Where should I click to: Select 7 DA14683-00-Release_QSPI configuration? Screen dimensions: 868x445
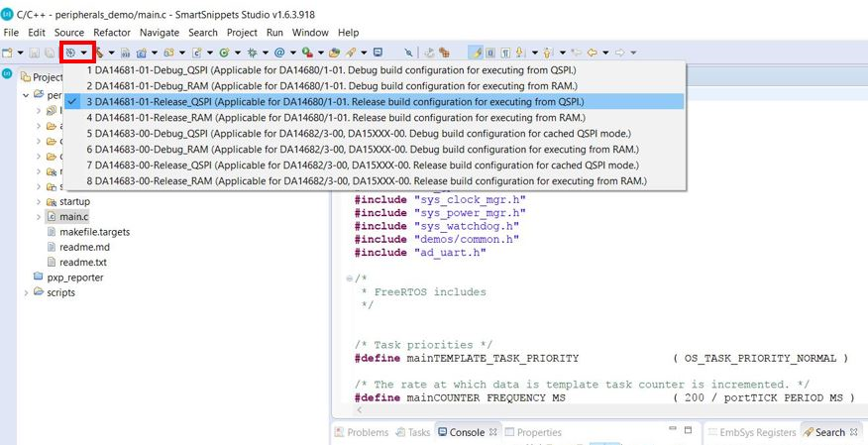click(375, 165)
